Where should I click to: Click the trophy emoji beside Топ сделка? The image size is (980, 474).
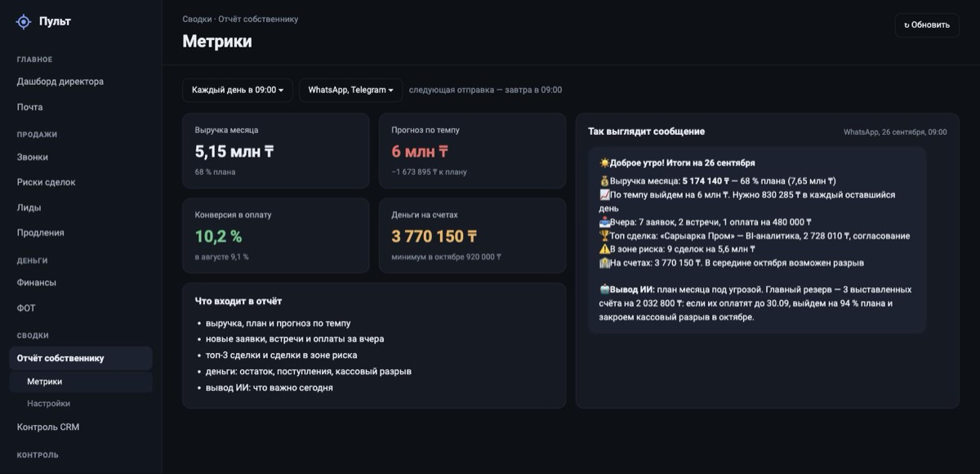604,236
